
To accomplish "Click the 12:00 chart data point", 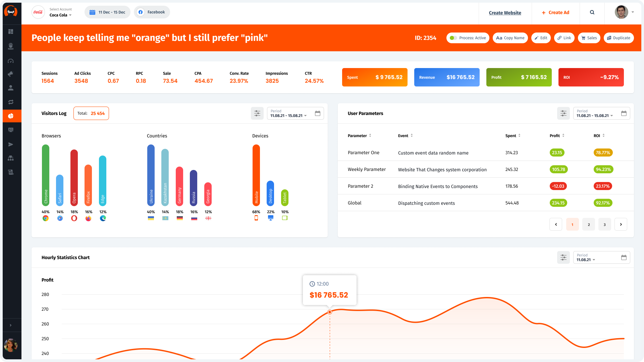I will pyautogui.click(x=330, y=312).
